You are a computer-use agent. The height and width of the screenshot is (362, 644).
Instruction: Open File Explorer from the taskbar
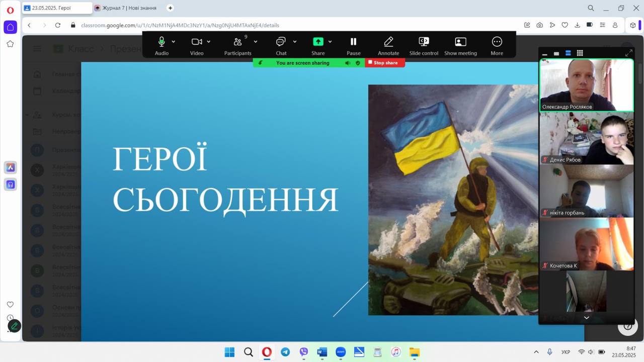414,352
